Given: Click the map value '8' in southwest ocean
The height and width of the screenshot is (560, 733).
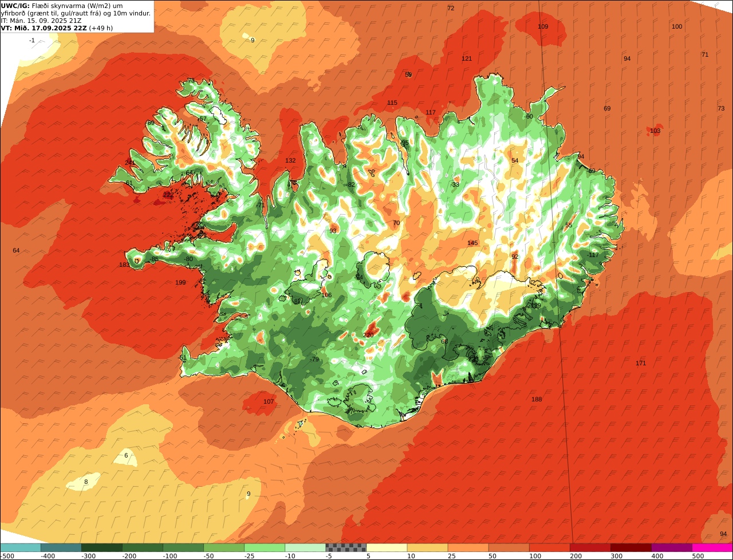Looking at the screenshot, I should tap(86, 482).
